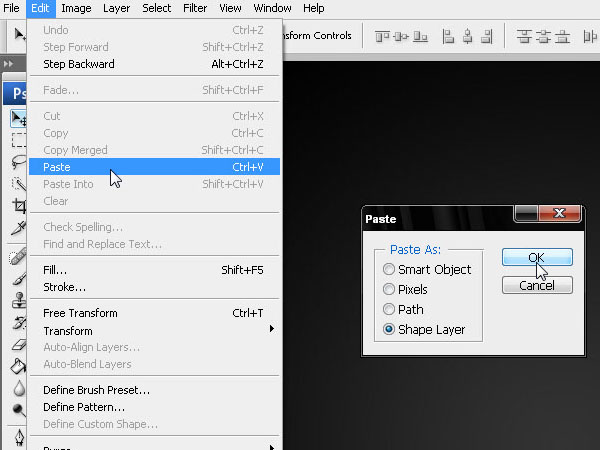The image size is (600, 450).
Task: Click the Align Horizontal Centers icon
Action: pos(467,37)
